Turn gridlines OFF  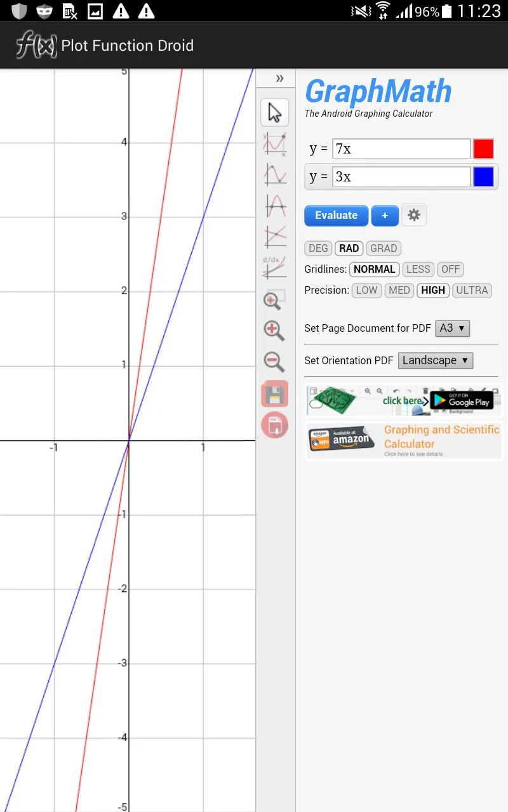pyautogui.click(x=450, y=269)
